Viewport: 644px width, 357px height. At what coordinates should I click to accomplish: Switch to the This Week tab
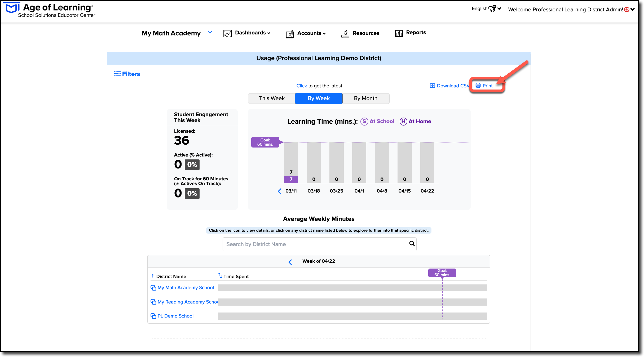point(272,98)
